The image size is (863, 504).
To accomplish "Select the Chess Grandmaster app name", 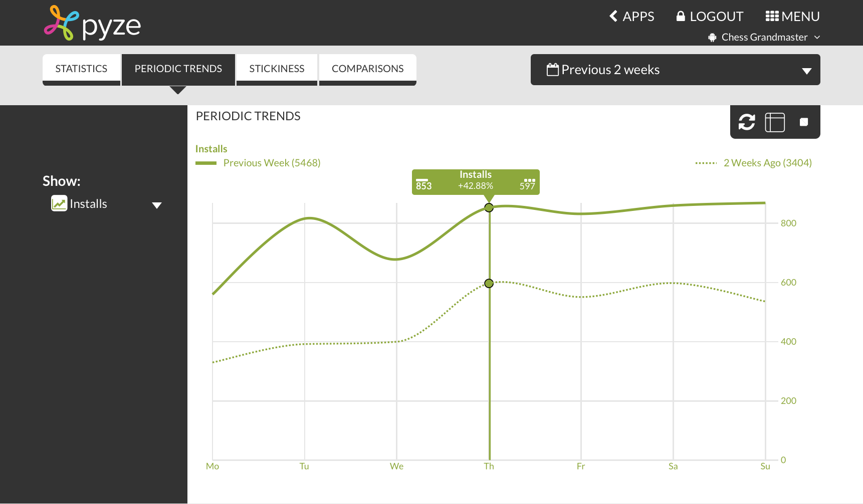I will pos(765,38).
